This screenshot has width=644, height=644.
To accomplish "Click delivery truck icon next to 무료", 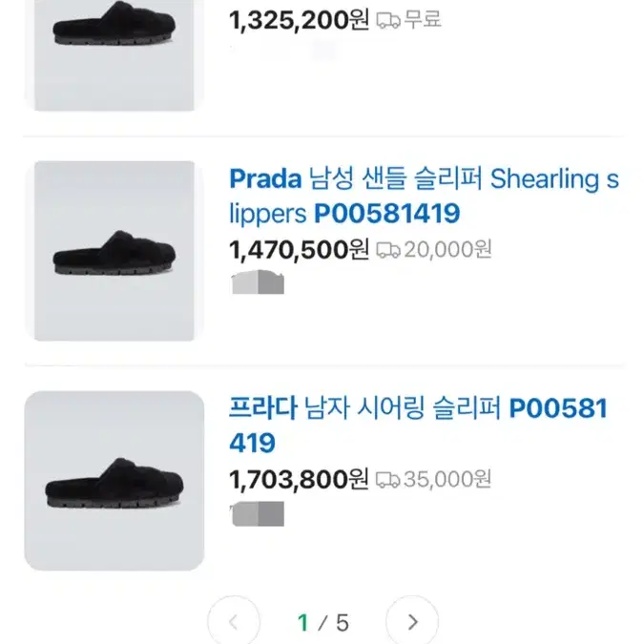I will 388,20.
